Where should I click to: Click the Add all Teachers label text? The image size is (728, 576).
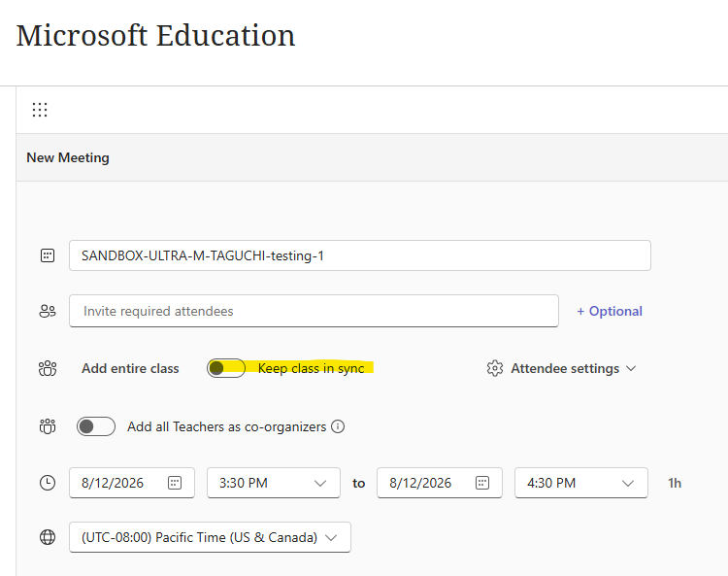[227, 426]
